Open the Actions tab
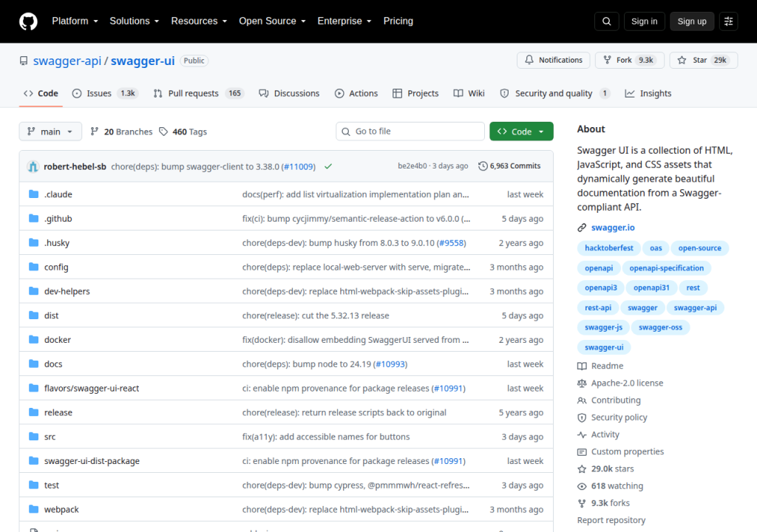Screen dimensions: 757x532 click(356, 93)
